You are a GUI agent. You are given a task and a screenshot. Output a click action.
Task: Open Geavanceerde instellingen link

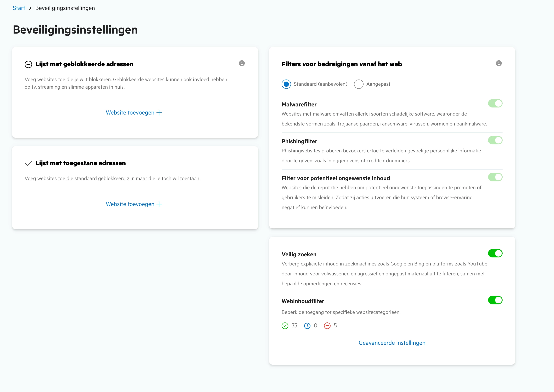click(392, 343)
